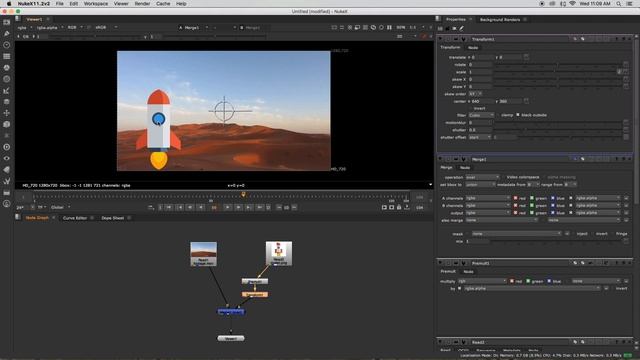Switch to the Background Renders tab
Viewport: 640px width, 360px height.
500,20
